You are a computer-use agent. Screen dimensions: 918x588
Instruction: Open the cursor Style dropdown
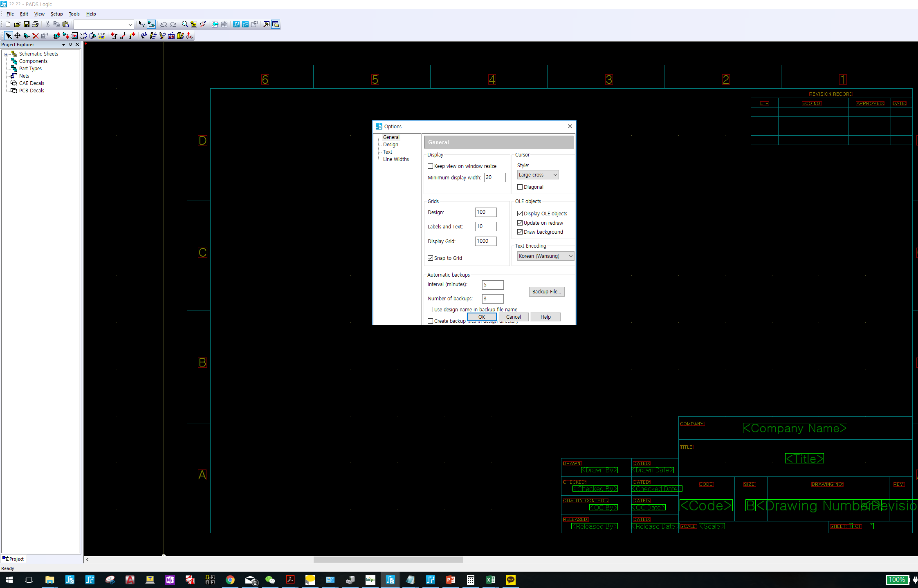pos(538,175)
